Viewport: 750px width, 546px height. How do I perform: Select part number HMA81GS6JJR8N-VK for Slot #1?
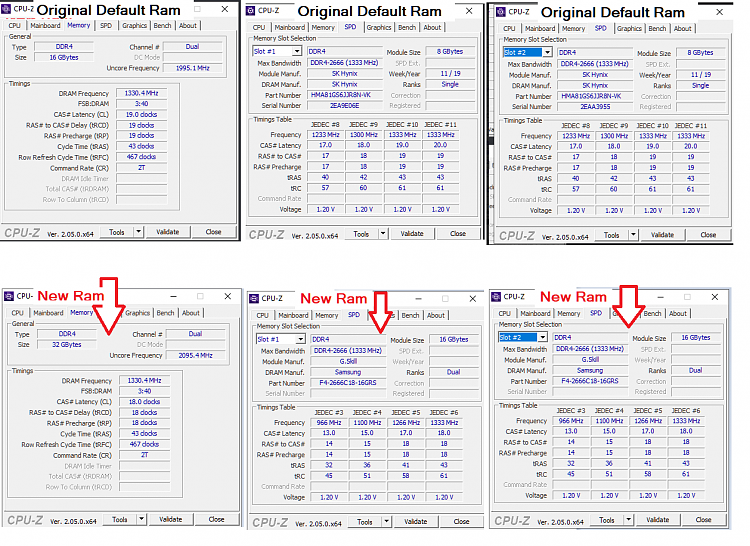click(x=344, y=95)
